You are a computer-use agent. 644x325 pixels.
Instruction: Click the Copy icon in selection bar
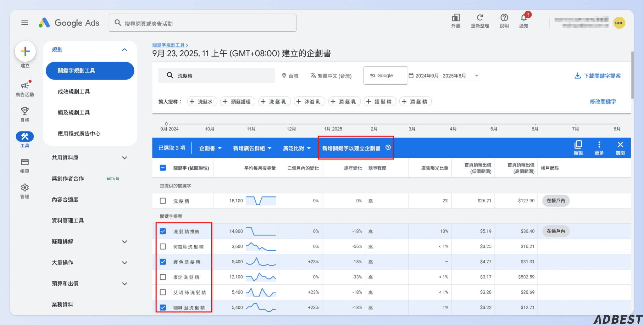coord(578,145)
